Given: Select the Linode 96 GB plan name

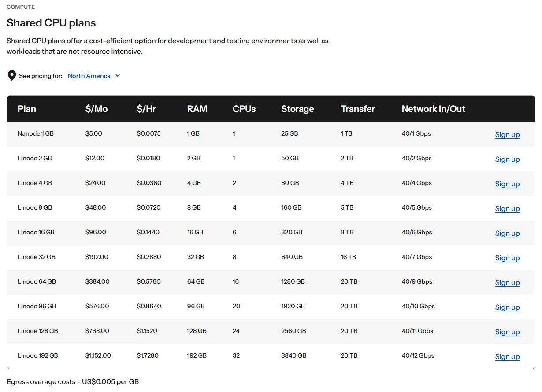Looking at the screenshot, I should tap(37, 306).
